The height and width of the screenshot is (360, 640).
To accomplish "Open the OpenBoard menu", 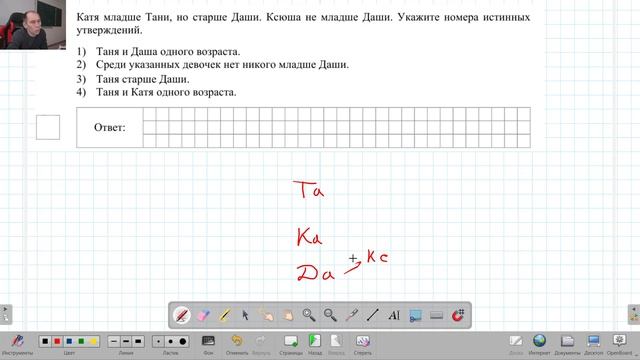I will (x=619, y=344).
